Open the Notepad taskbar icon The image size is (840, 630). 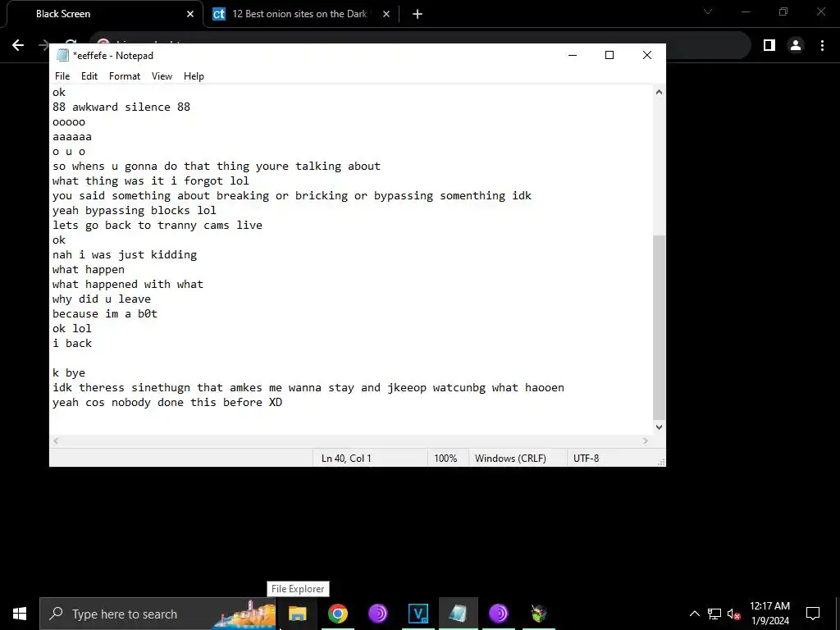(x=458, y=614)
